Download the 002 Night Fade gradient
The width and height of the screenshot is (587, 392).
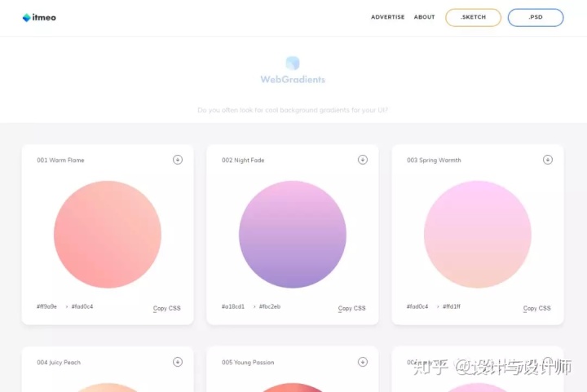[x=362, y=160]
